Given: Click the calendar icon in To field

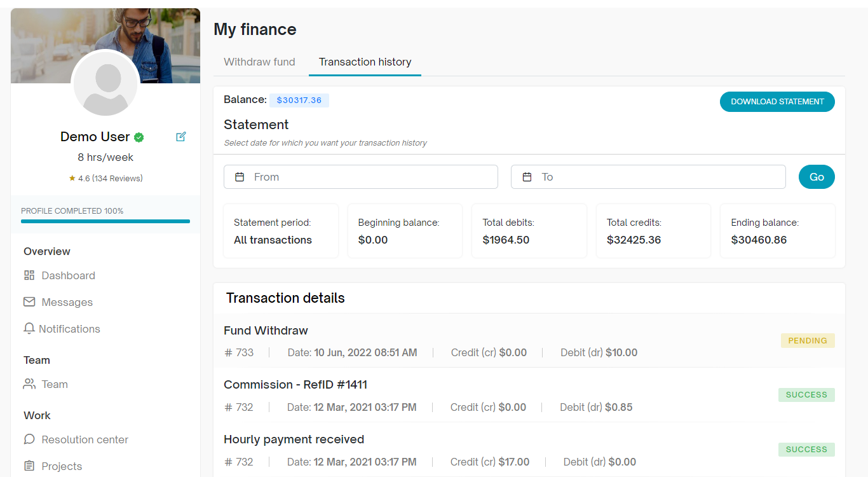Looking at the screenshot, I should coord(527,177).
